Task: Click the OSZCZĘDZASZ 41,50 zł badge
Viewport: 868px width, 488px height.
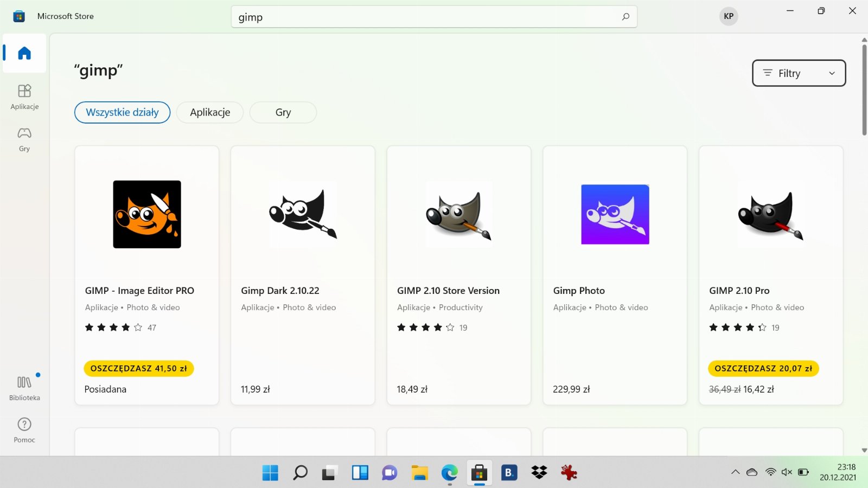Action: 139,368
